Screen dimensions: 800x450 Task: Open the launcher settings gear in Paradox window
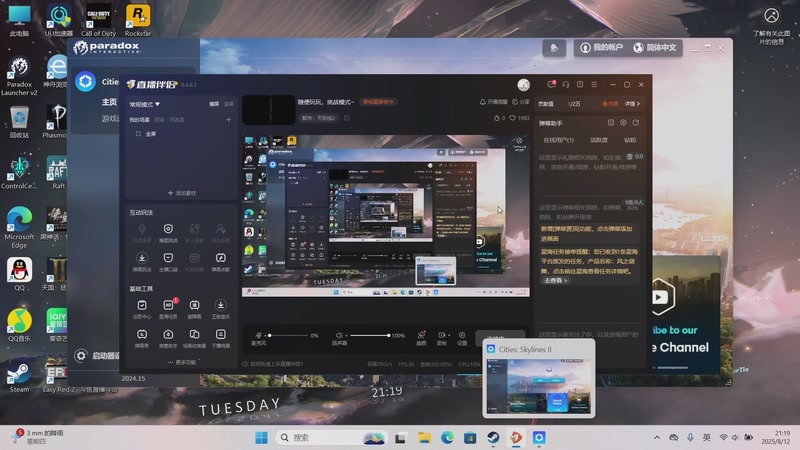tap(81, 356)
